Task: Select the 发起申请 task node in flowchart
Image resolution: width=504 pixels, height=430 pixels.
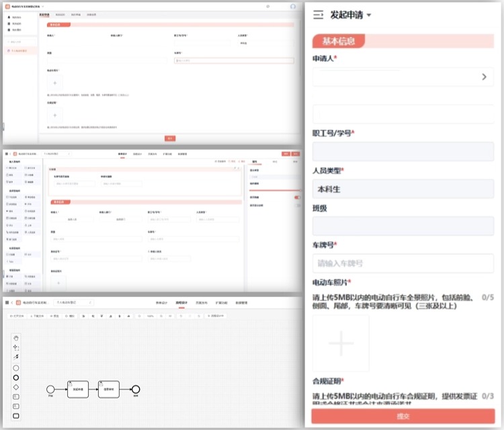Action: [x=78, y=389]
